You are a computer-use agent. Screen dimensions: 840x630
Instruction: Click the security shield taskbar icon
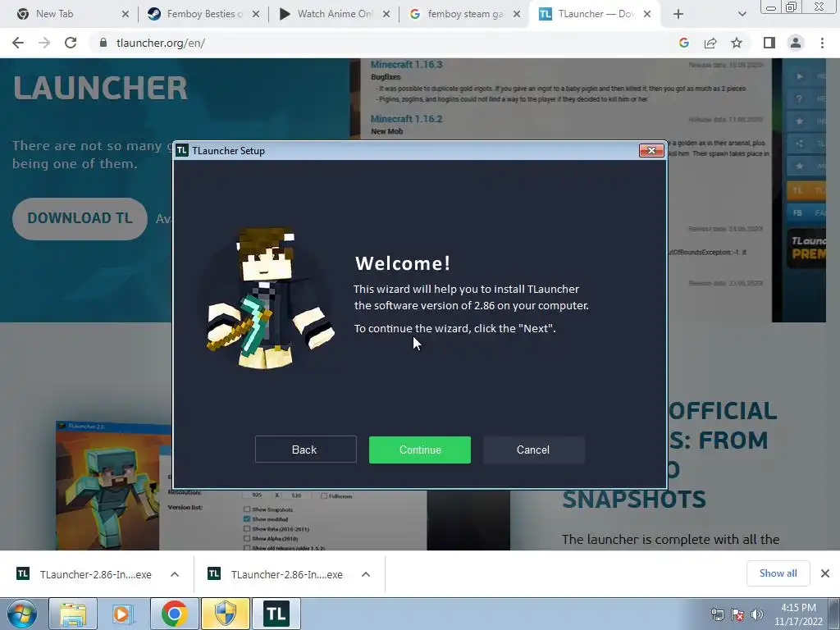225,614
